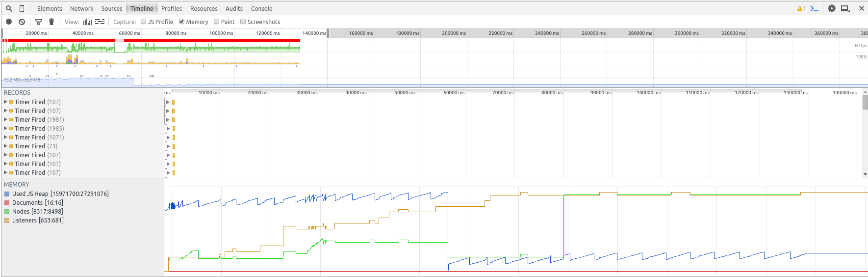The height and width of the screenshot is (277, 868).
Task: Click the RECORDS section header
Action: 17,92
